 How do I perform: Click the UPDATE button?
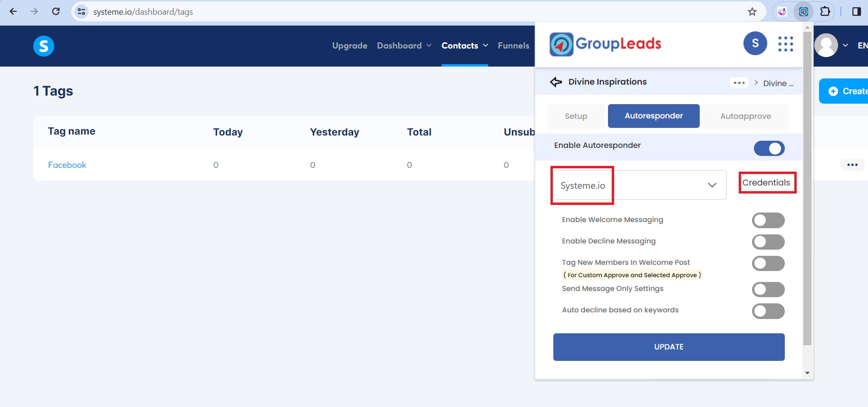point(669,347)
